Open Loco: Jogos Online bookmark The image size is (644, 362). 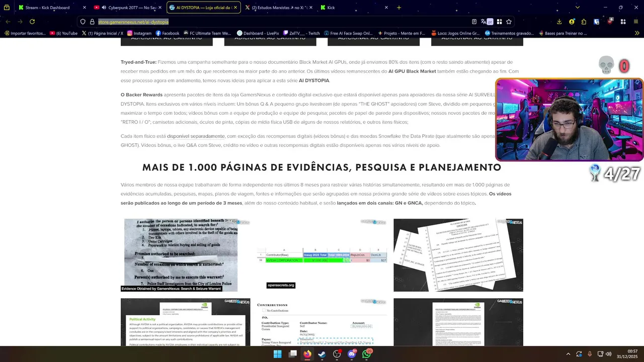[455, 33]
